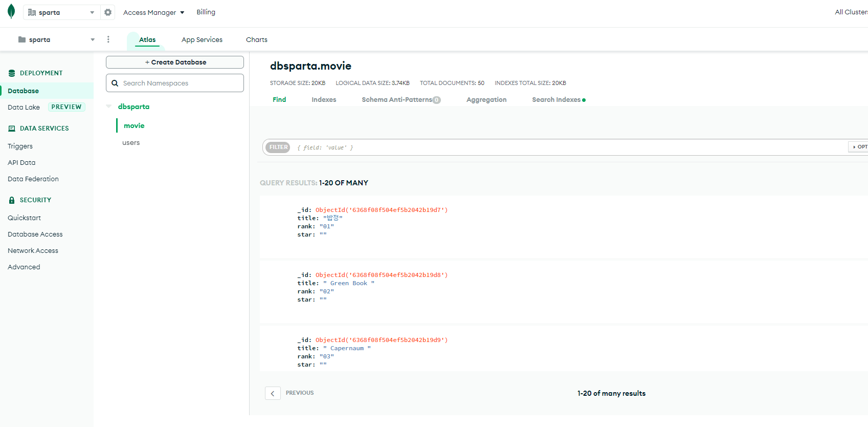Collapse the dbsparta database tree
Screen dimensions: 868x427
click(108, 106)
